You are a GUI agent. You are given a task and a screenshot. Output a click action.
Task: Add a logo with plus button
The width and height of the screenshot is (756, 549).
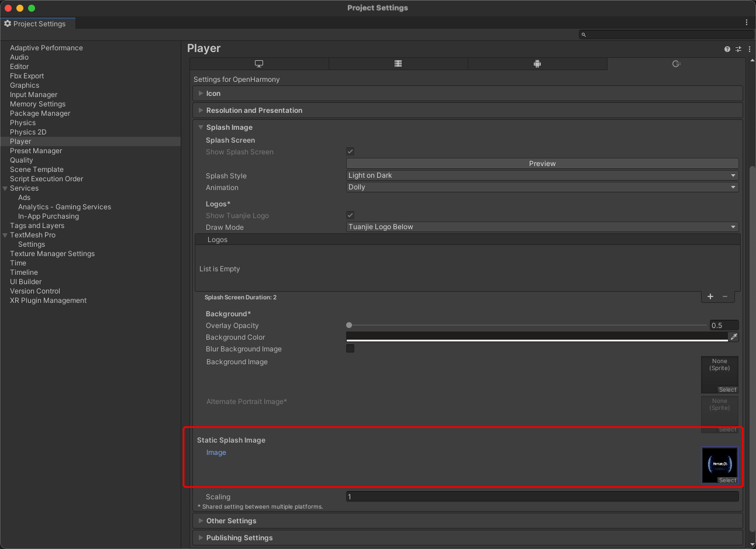pyautogui.click(x=710, y=296)
